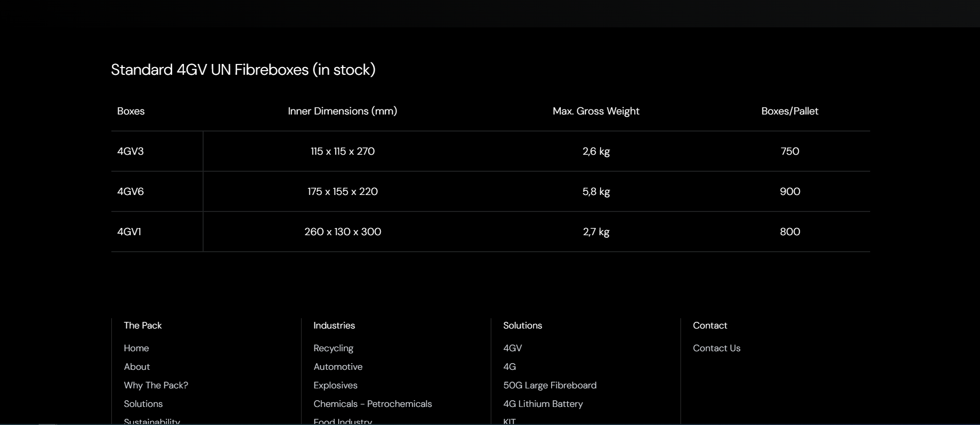Click the 4GV3 row label in table
Screen dimensions: 980x425
[x=130, y=151]
